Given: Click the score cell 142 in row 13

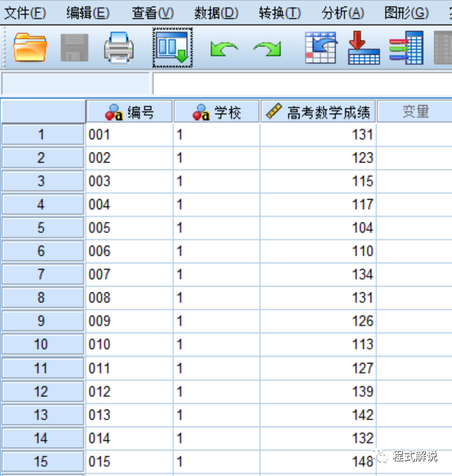Looking at the screenshot, I should coord(318,415).
